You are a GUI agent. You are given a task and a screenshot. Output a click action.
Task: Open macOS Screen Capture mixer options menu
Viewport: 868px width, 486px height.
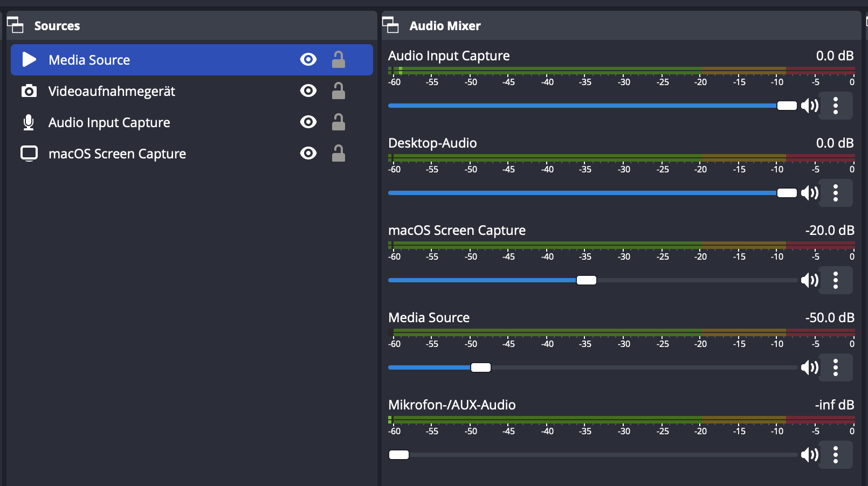(x=836, y=280)
